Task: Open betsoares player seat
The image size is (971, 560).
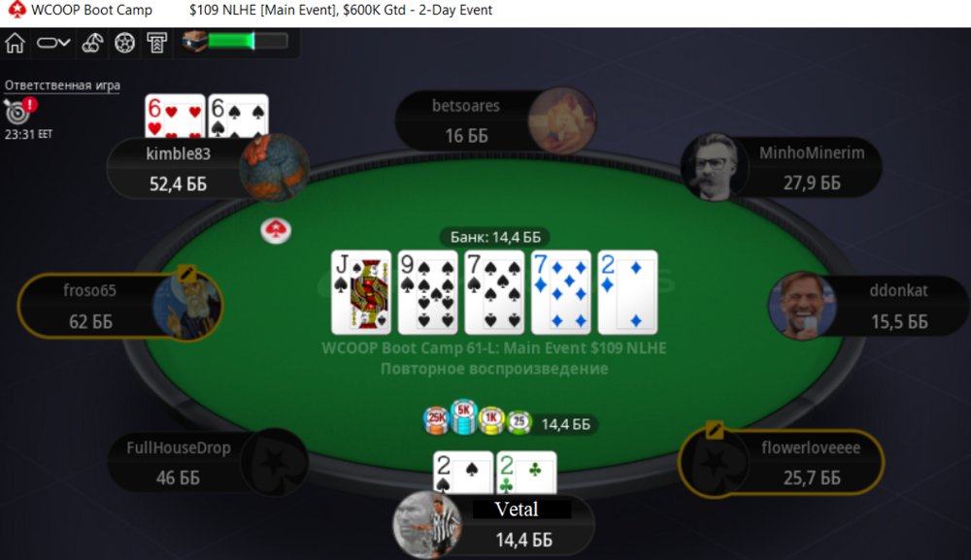Action: [x=495, y=120]
